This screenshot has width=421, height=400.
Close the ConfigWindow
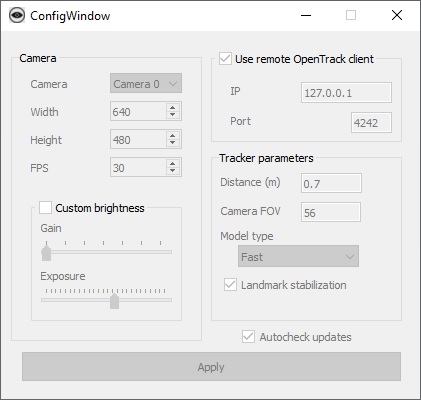pyautogui.click(x=397, y=15)
